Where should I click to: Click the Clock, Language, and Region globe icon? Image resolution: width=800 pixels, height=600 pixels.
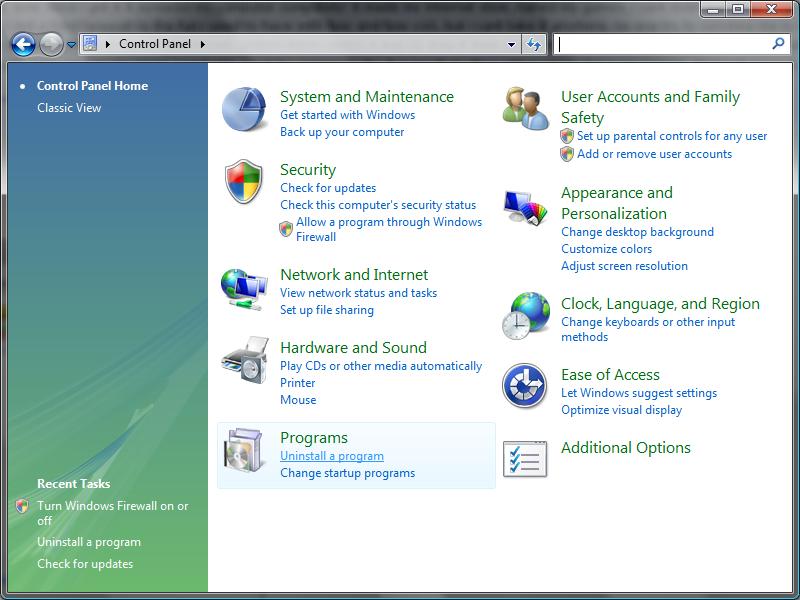(526, 316)
